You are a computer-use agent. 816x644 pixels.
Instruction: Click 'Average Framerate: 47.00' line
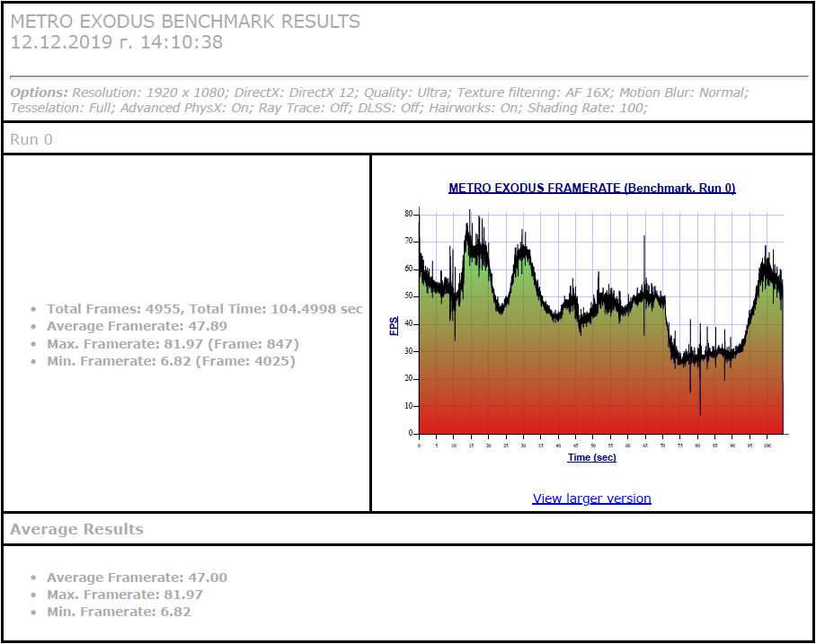pyautogui.click(x=137, y=578)
